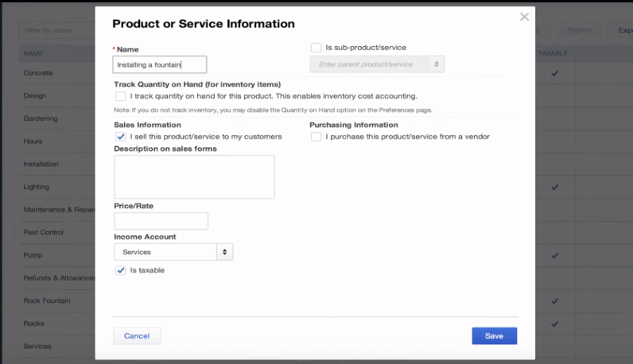Click the Report button in the background

(579, 30)
